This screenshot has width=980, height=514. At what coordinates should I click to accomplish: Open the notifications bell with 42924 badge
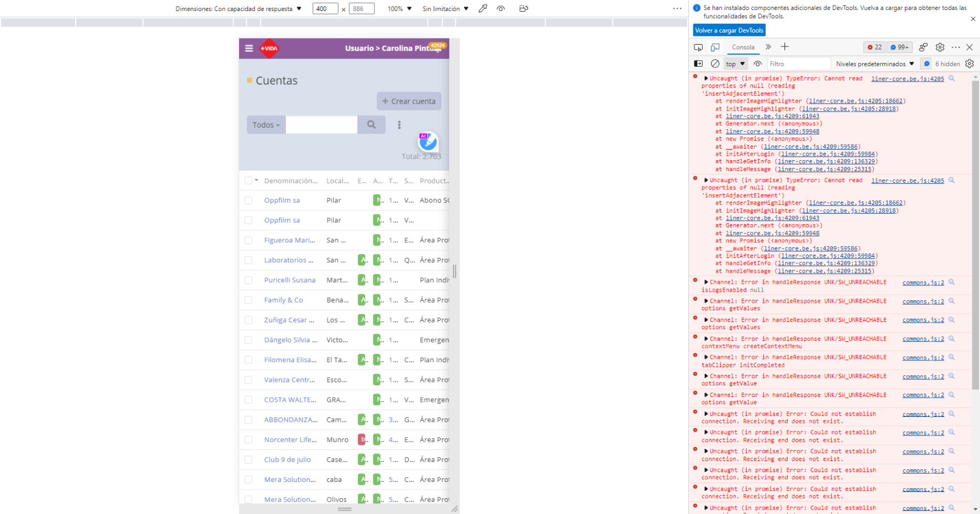coord(438,48)
